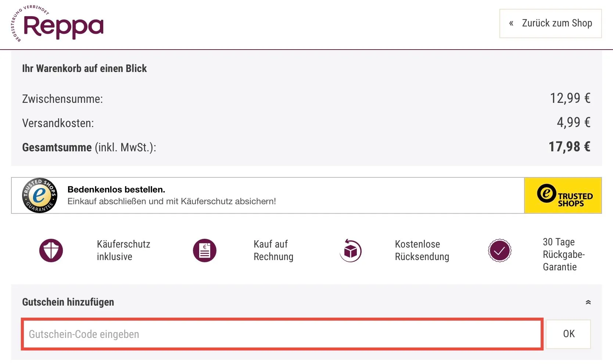The width and height of the screenshot is (613, 364).
Task: Toggle the Gutschein hinzufügen header
Action: click(68, 302)
